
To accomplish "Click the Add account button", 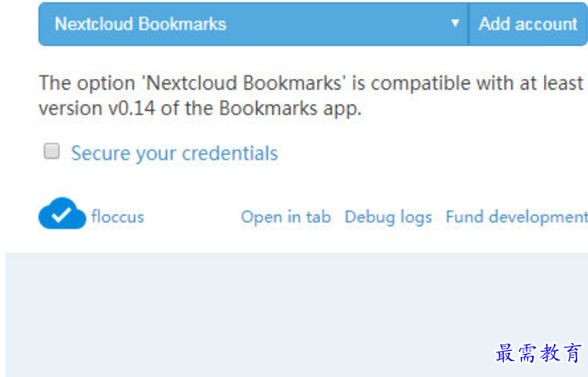I will coord(528,24).
